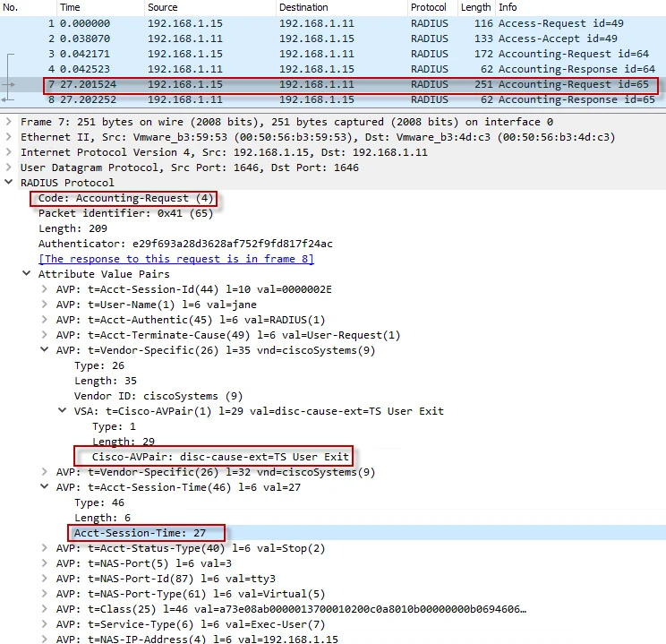The image size is (666, 644).
Task: Expand the User Datagram Protocol section
Action: pyautogui.click(x=9, y=167)
